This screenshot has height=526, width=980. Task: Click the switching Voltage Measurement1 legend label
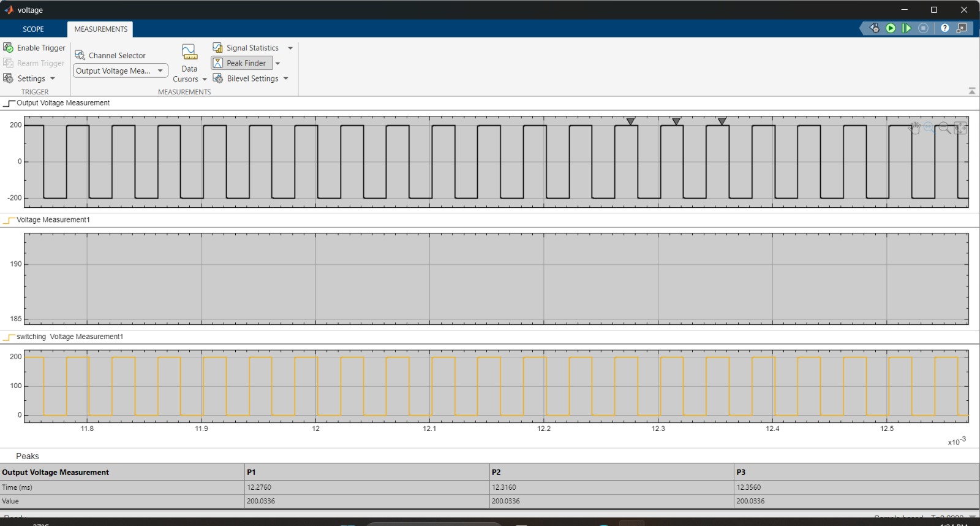pos(70,337)
